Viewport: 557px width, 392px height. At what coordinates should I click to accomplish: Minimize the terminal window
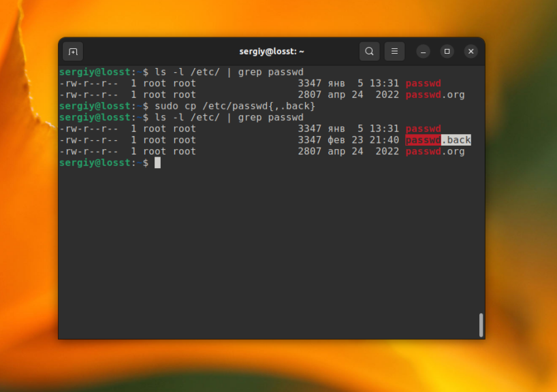(424, 52)
